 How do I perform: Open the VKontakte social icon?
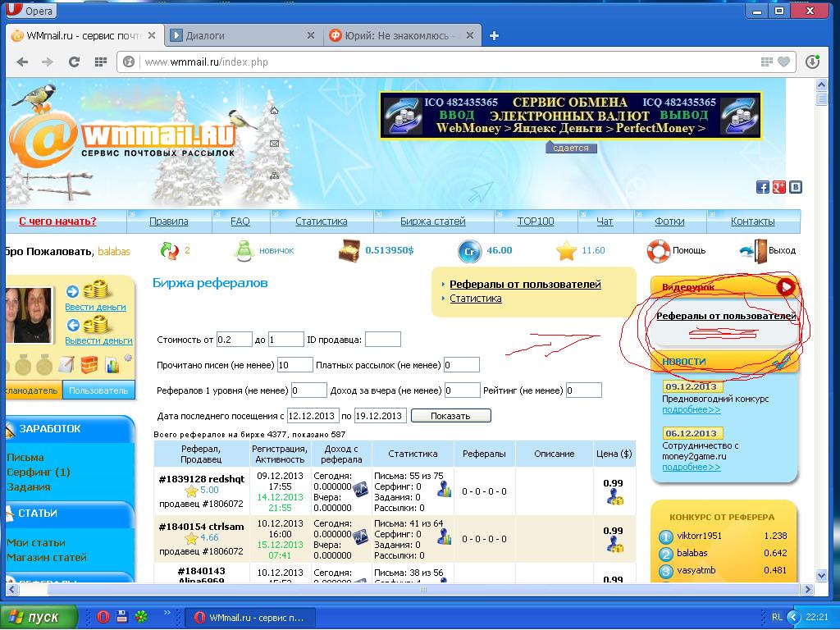coord(796,187)
